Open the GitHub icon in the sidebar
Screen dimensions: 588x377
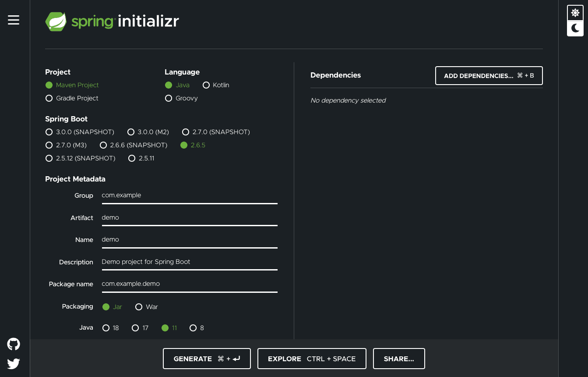(13, 344)
